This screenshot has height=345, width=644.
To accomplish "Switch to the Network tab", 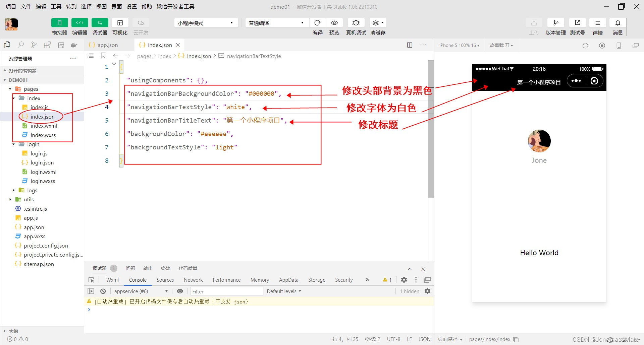I will click(193, 280).
